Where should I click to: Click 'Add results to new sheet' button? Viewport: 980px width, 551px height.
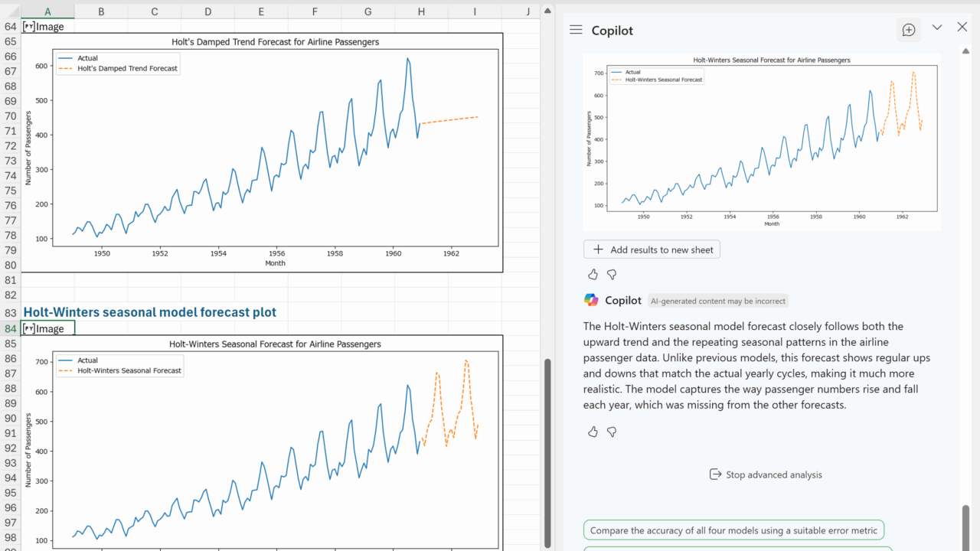652,249
